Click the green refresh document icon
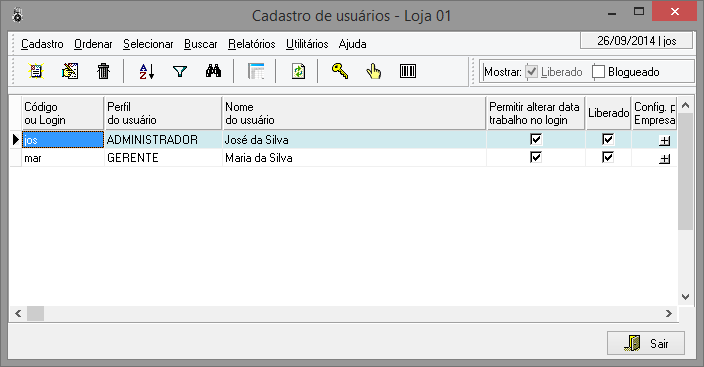The width and height of the screenshot is (704, 367). [298, 71]
